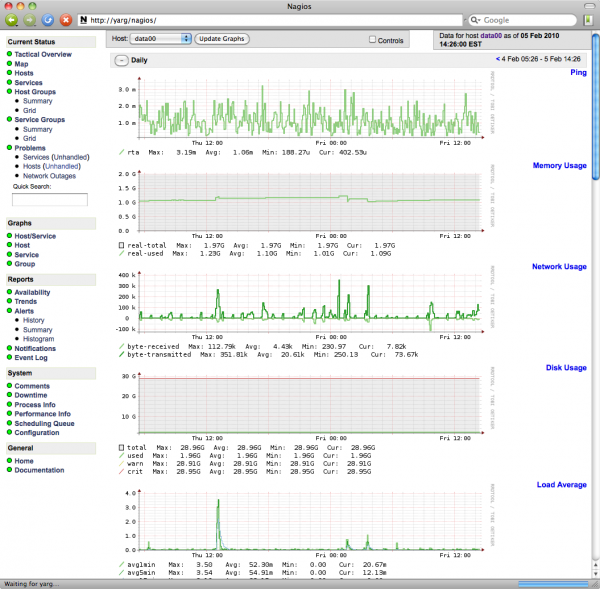Click the browser back arrow button
The height and width of the screenshot is (589, 600).
11,19
